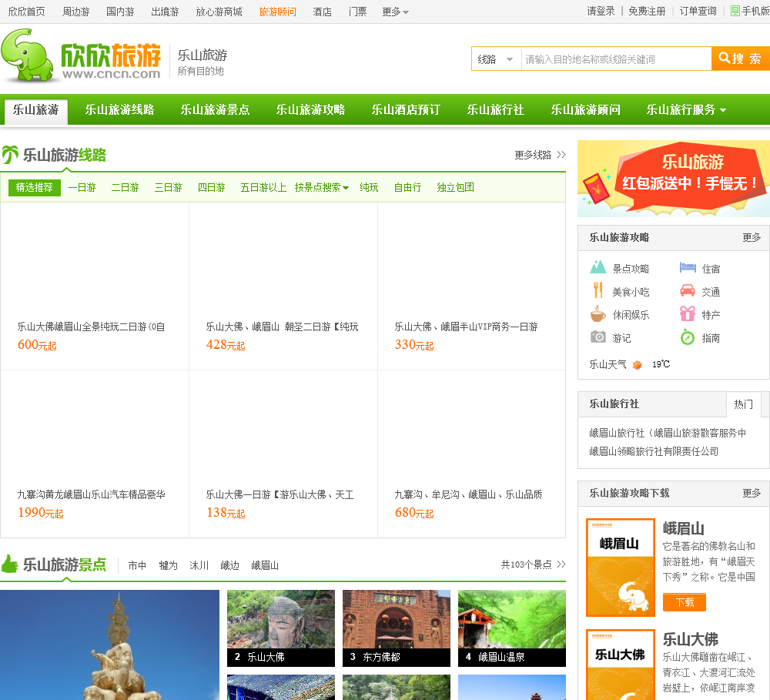The width and height of the screenshot is (770, 700).
Task: Open the 东方佛都 attraction photo
Action: point(397,628)
